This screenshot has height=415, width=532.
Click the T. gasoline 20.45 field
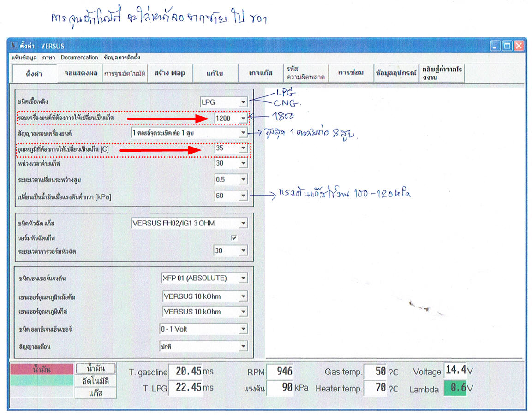coord(185,371)
